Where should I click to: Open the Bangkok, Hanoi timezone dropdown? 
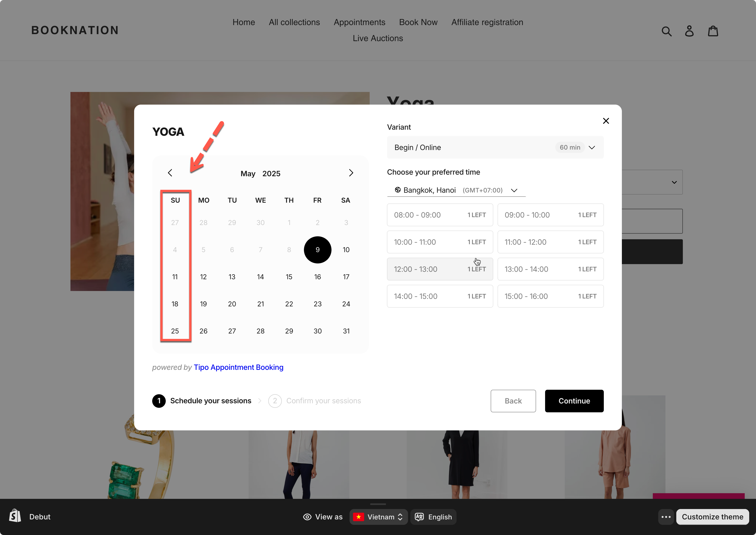tap(456, 190)
